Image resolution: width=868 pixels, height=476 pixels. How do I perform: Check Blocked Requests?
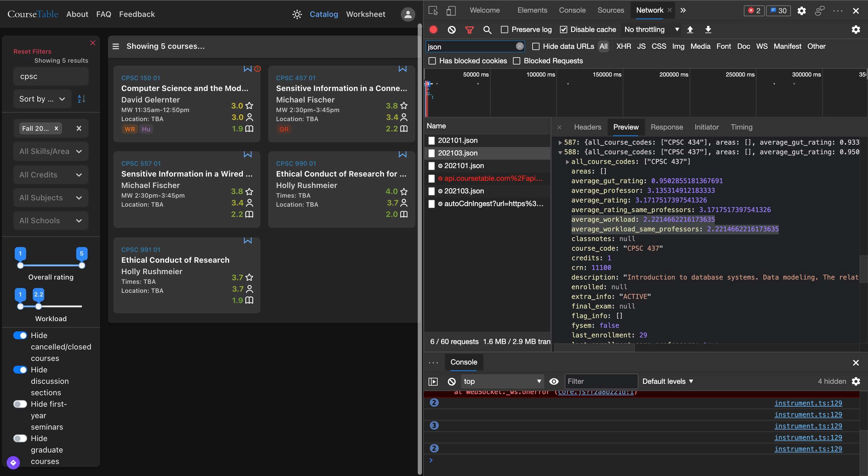(x=516, y=61)
